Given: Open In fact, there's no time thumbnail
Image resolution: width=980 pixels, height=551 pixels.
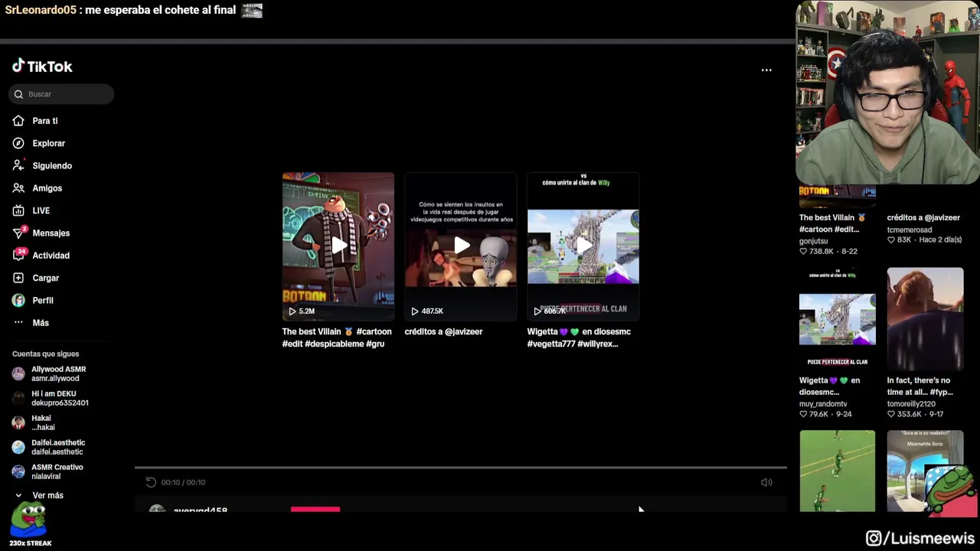Looking at the screenshot, I should (926, 318).
